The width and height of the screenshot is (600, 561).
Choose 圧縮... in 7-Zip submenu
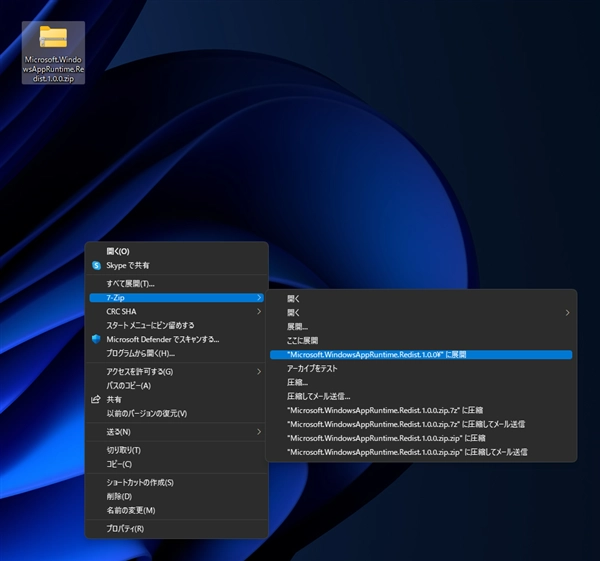(421, 383)
